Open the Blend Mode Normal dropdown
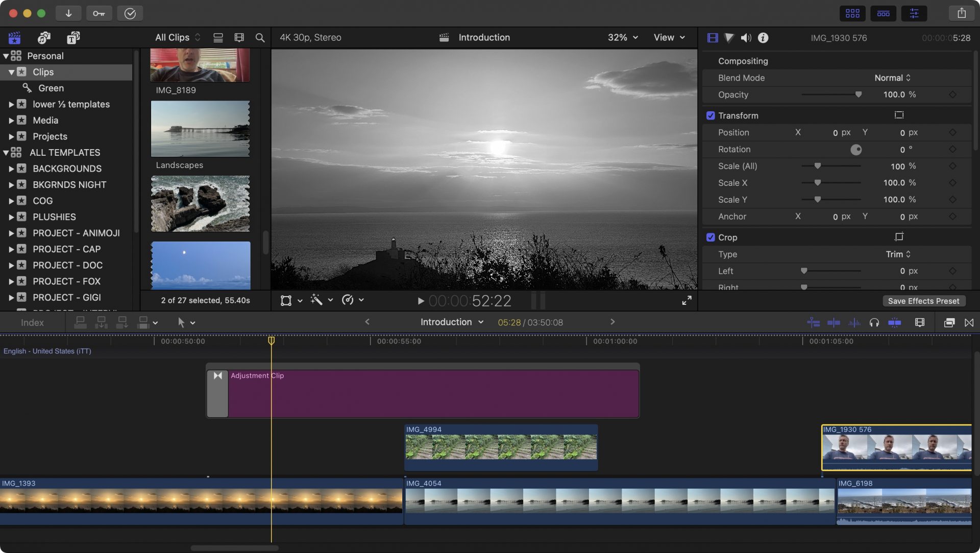This screenshot has width=980, height=553. [x=892, y=78]
